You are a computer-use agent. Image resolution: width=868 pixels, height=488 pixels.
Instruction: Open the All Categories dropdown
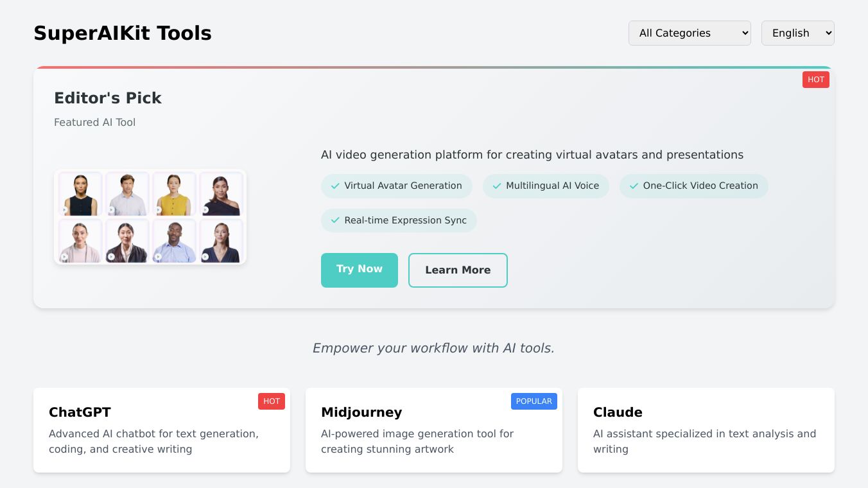[690, 33]
